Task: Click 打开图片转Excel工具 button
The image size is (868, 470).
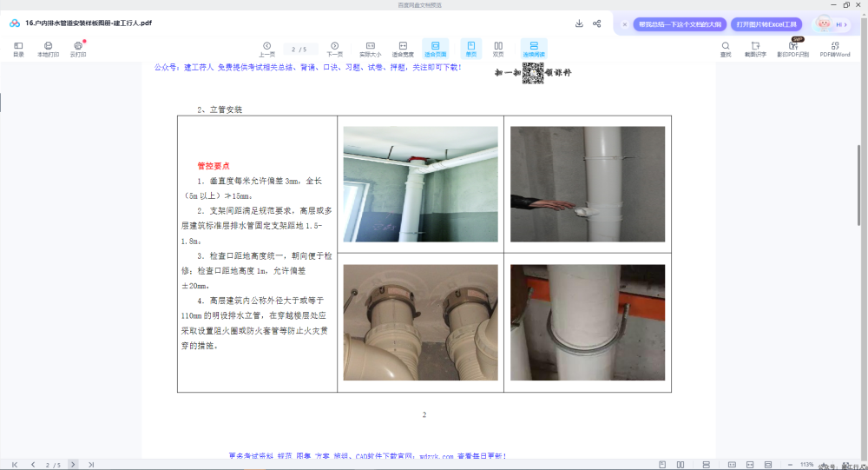Action: 766,24
